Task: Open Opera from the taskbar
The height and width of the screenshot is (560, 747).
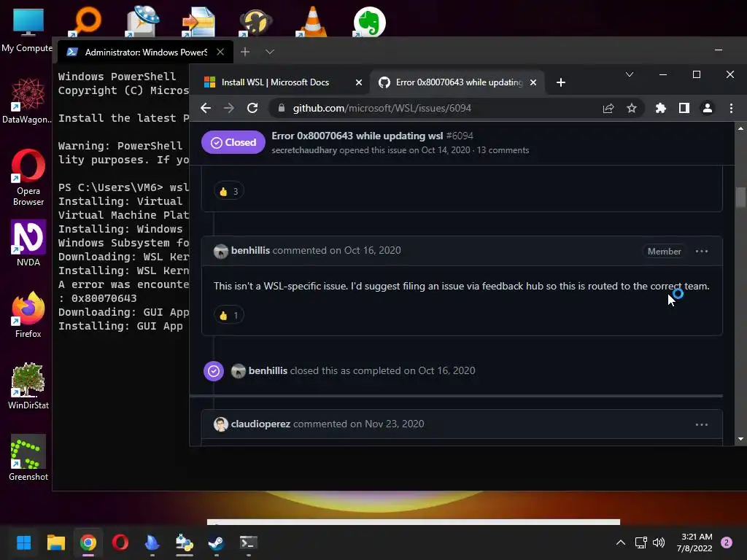Action: pos(120,542)
